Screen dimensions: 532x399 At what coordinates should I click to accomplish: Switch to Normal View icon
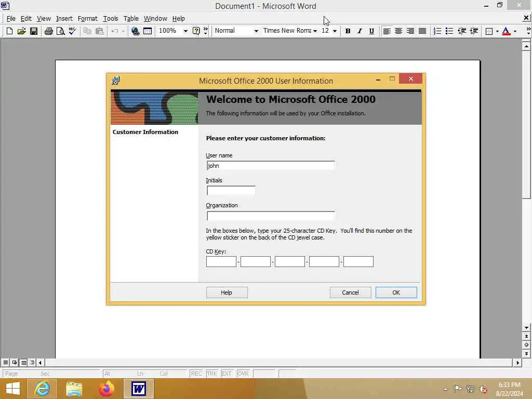6,363
